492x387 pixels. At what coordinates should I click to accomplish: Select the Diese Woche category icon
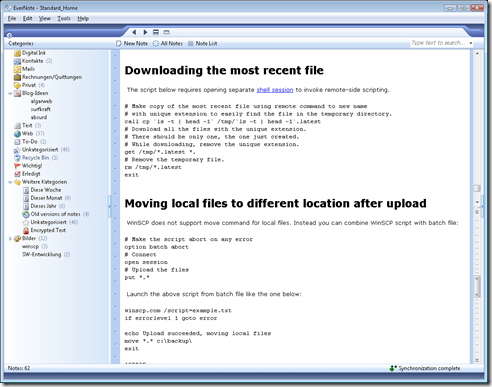[x=26, y=190]
